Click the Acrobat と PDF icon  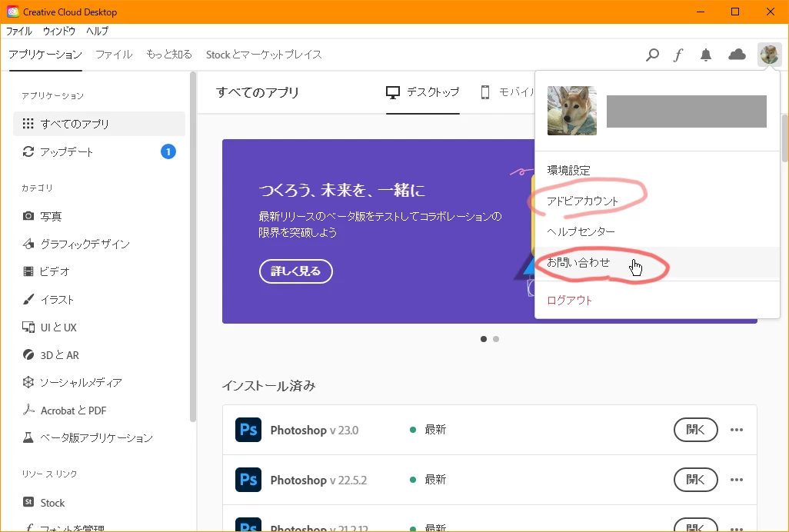point(28,410)
